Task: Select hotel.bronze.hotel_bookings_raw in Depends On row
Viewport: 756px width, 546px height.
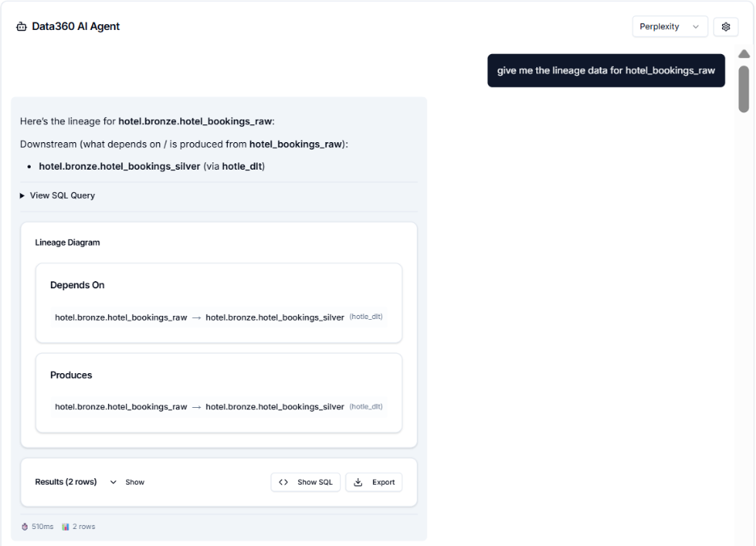Action: tap(120, 317)
